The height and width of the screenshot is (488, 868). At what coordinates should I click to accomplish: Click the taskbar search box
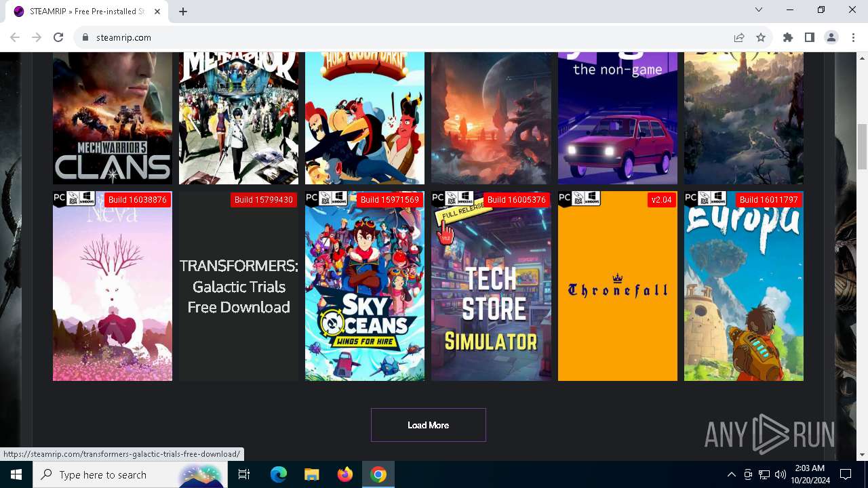click(131, 474)
